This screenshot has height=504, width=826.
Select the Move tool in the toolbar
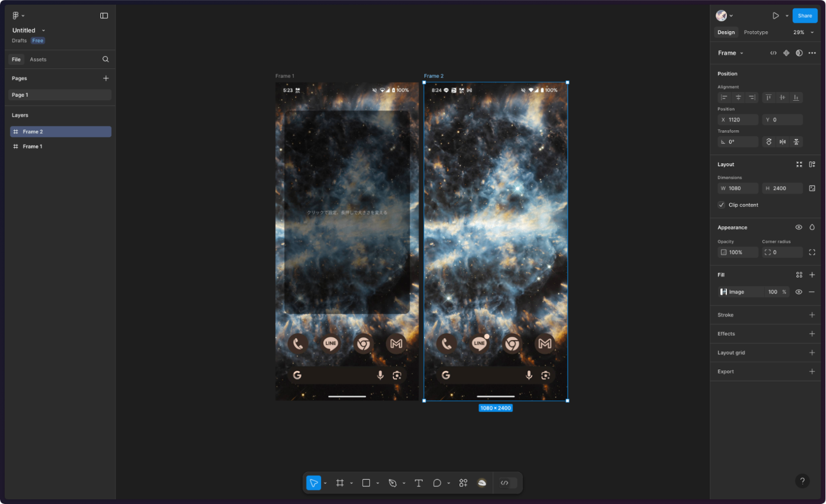[x=314, y=483]
